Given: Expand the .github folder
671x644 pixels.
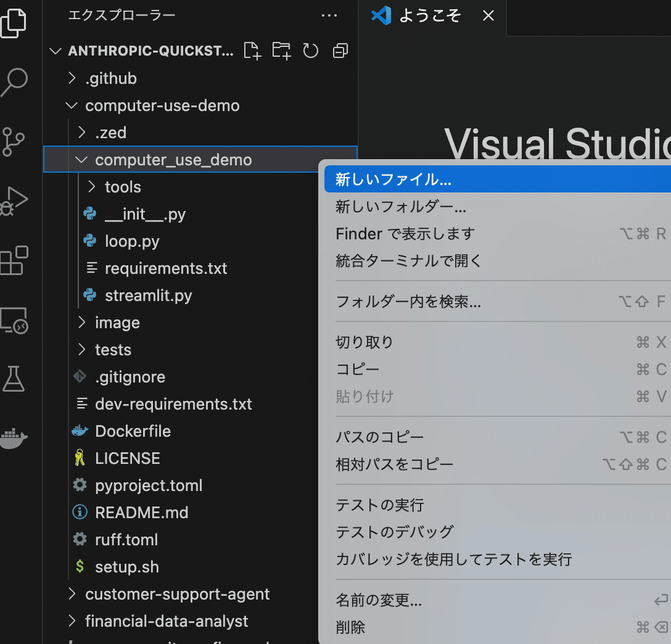Looking at the screenshot, I should coord(72,78).
